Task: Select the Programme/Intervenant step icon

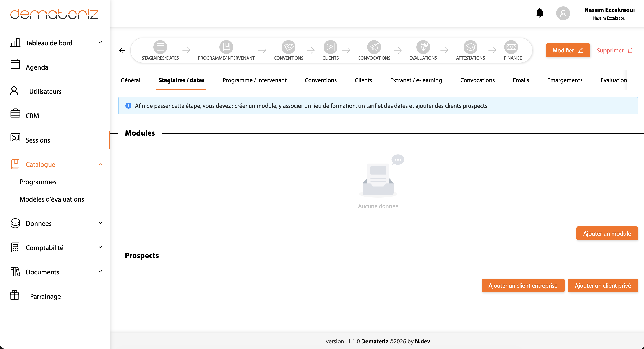Action: click(x=226, y=47)
